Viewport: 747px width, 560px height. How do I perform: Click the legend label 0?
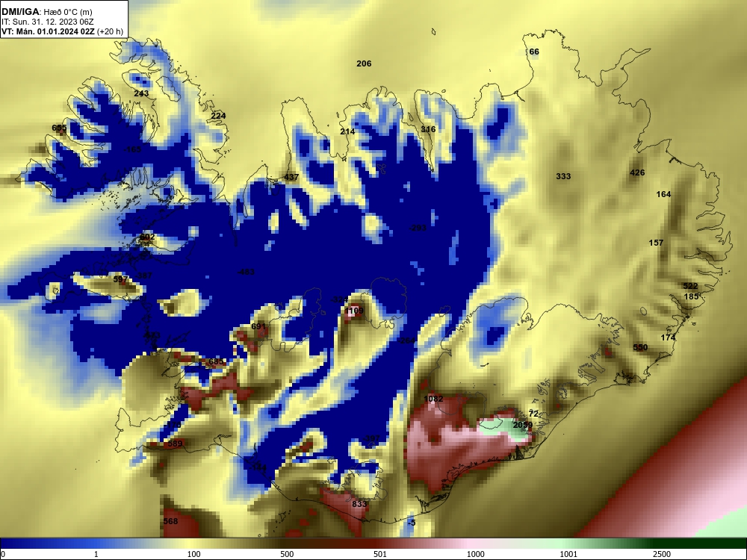tap(4, 554)
